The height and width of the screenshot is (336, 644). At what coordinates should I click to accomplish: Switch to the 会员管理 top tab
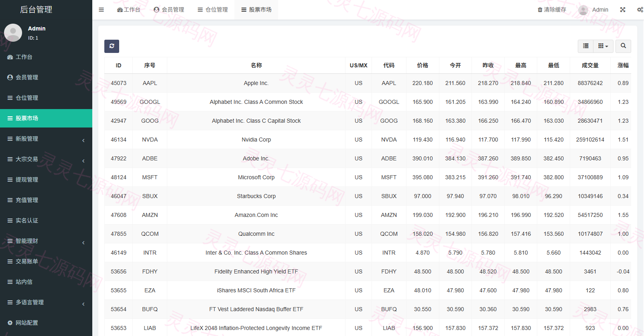click(169, 10)
